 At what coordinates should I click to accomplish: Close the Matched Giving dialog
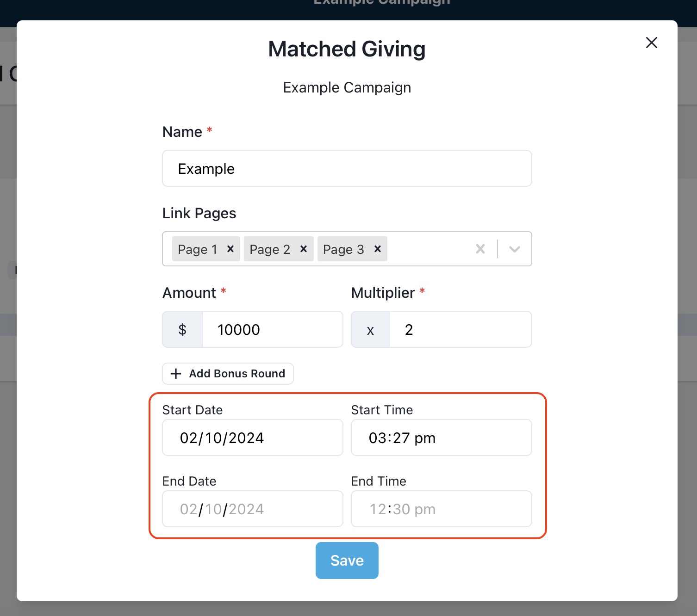pyautogui.click(x=651, y=43)
